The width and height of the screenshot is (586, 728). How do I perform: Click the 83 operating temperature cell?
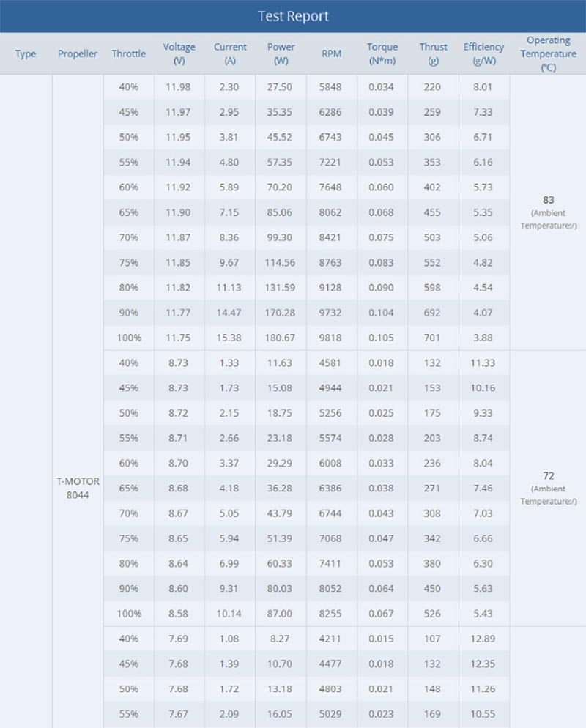(x=548, y=200)
